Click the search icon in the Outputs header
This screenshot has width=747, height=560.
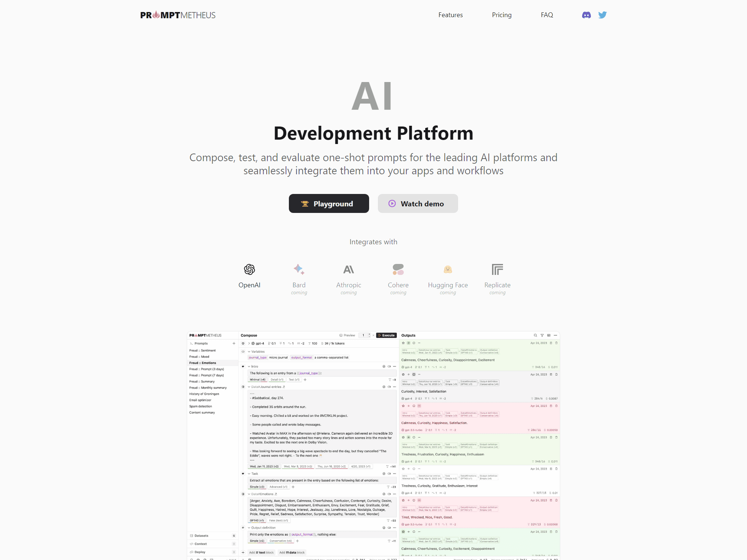(x=535, y=335)
